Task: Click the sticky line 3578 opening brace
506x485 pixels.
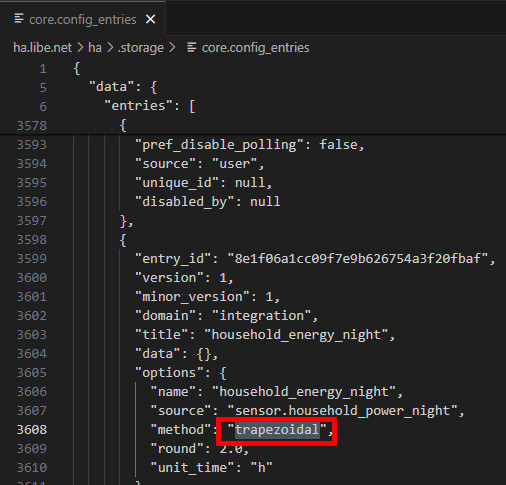Action: pyautogui.click(x=123, y=126)
